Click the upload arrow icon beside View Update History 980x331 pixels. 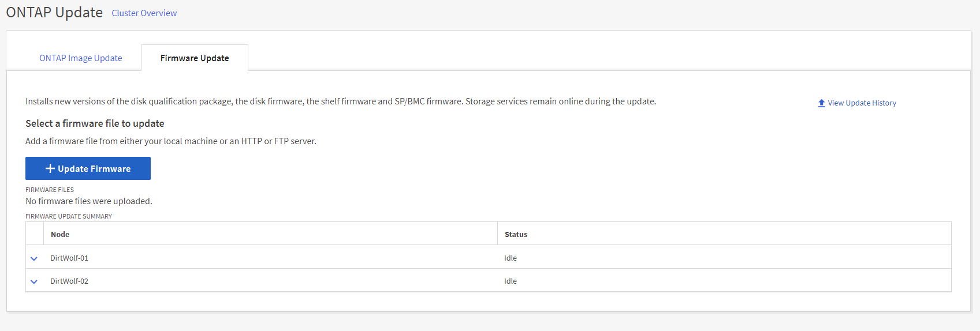821,103
